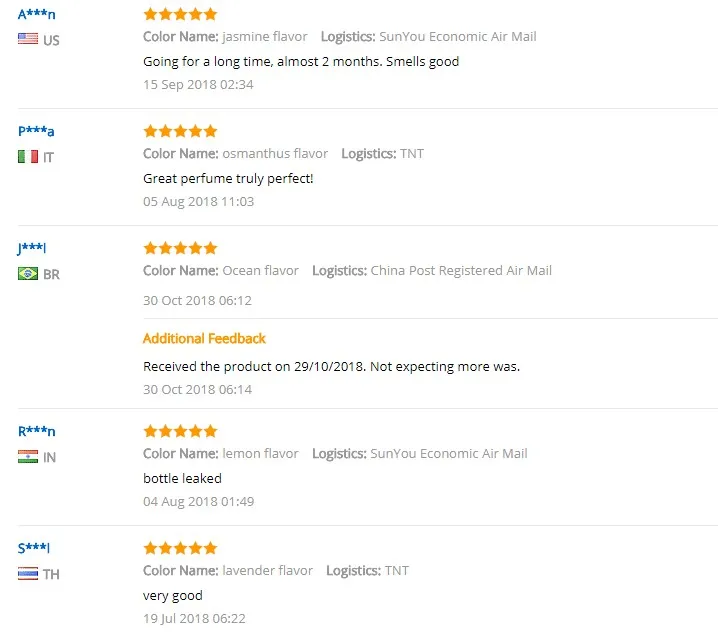718x638 pixels.
Task: Click the Italy flag icon
Action: [x=28, y=157]
